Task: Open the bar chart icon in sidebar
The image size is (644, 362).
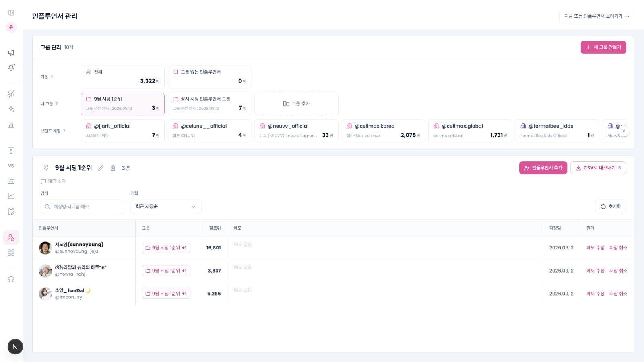Action: (11, 125)
